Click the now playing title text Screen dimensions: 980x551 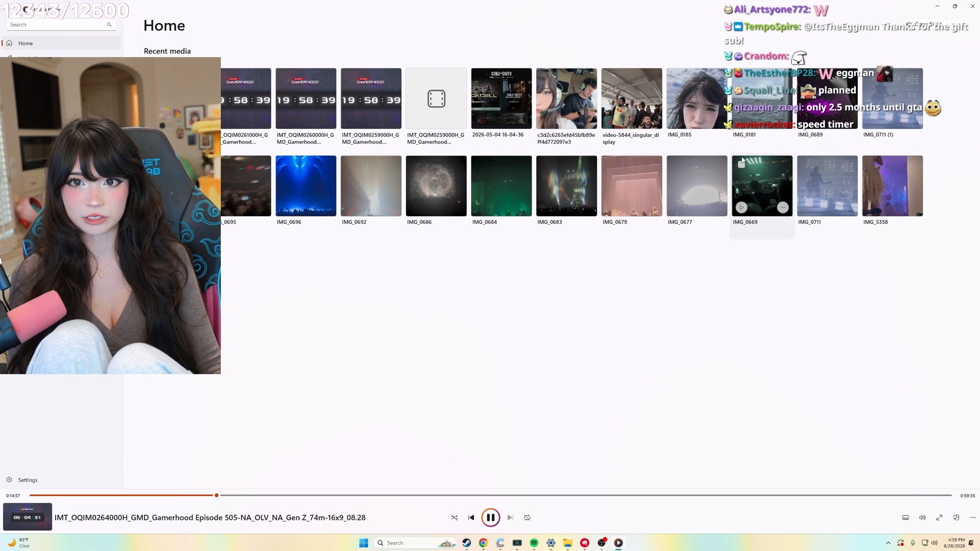[x=210, y=517]
